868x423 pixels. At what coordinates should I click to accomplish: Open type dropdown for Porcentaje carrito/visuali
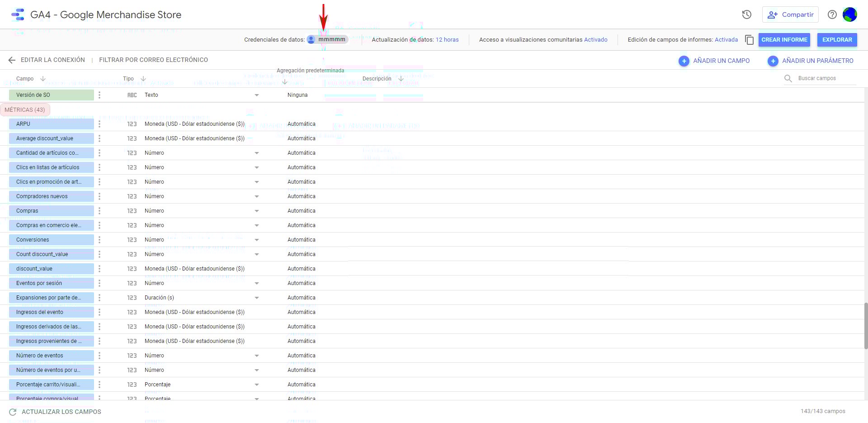point(257,385)
